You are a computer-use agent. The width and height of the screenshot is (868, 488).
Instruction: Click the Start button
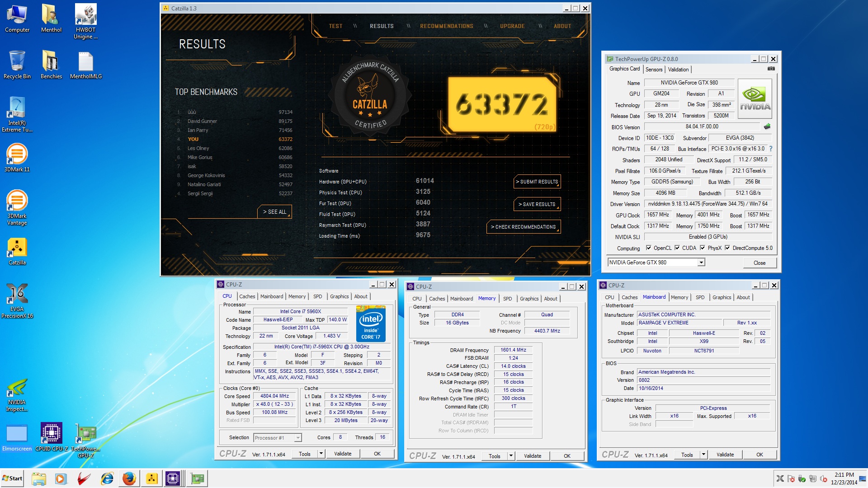pos(13,479)
